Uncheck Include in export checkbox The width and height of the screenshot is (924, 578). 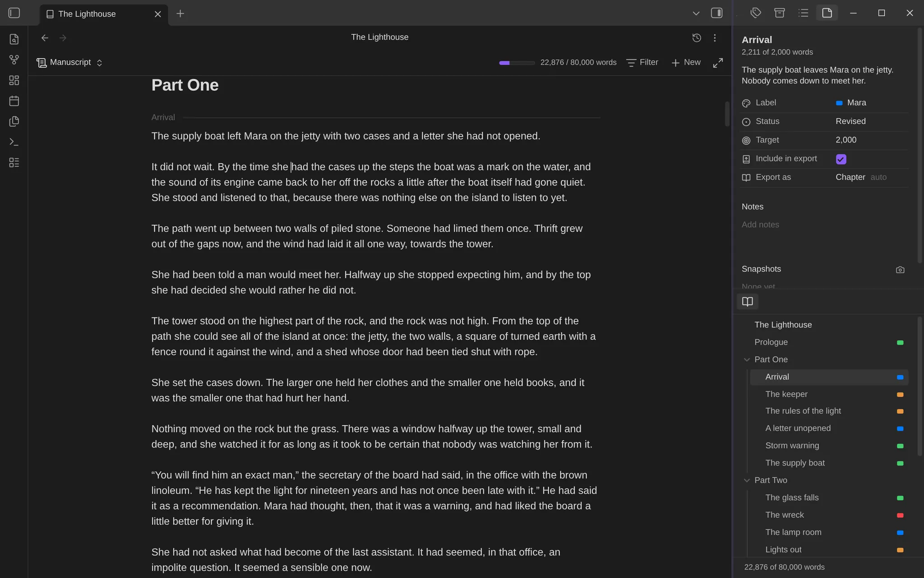pos(841,159)
